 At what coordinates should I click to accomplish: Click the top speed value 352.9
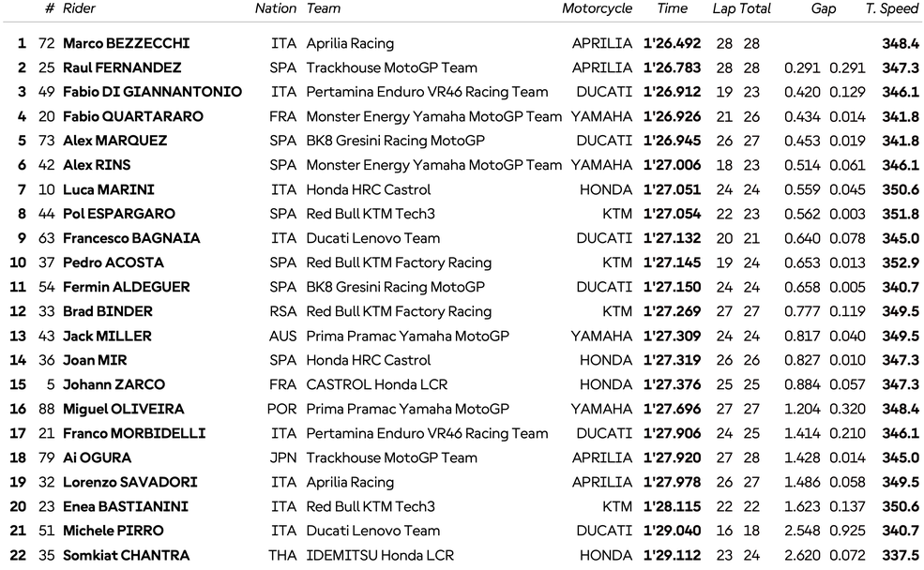pyautogui.click(x=901, y=262)
